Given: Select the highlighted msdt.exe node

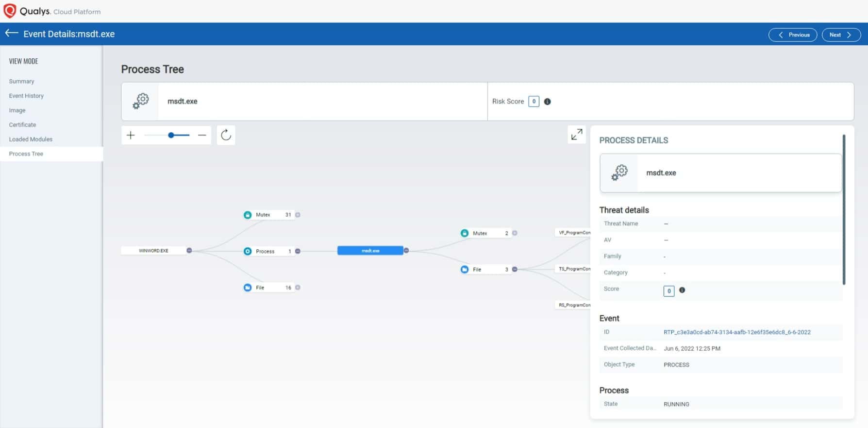Looking at the screenshot, I should [x=370, y=251].
